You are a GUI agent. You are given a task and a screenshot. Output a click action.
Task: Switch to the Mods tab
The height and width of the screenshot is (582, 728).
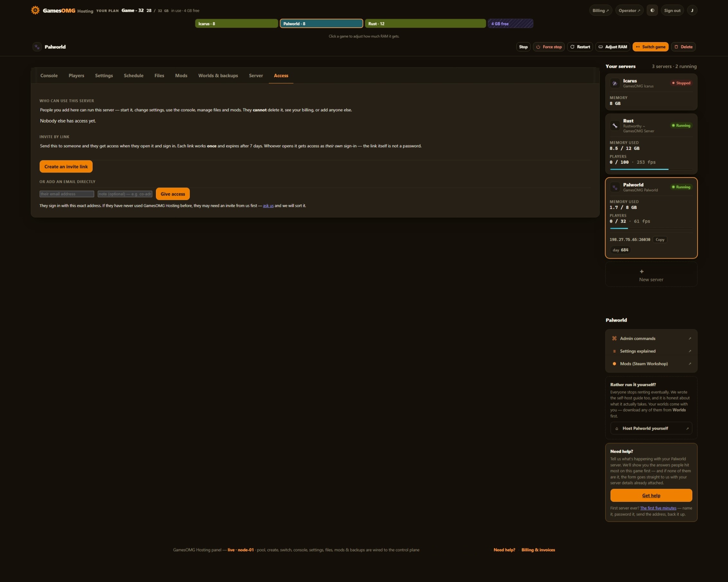pos(181,76)
